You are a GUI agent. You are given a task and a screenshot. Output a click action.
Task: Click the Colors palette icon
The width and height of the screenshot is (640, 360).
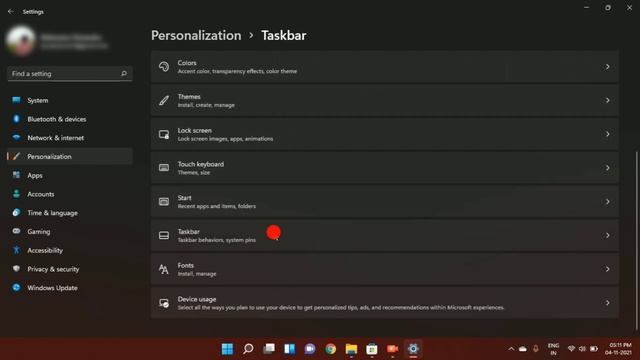point(164,67)
